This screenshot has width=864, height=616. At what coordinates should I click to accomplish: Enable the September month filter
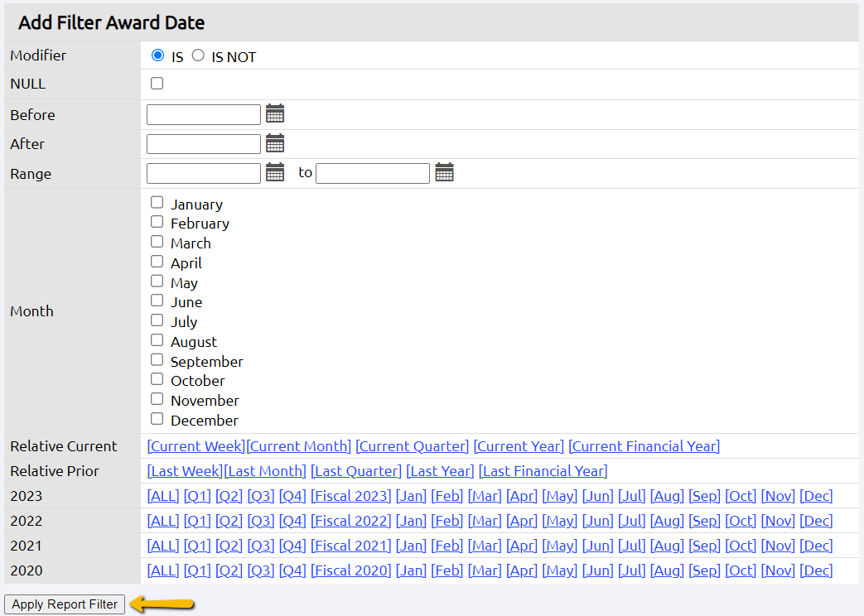pyautogui.click(x=157, y=359)
